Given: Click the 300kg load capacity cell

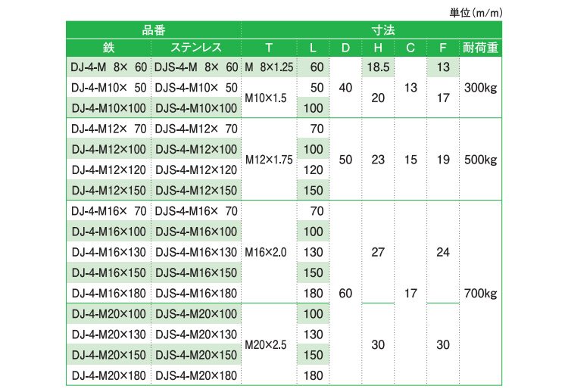Looking at the screenshot, I should click(480, 88).
